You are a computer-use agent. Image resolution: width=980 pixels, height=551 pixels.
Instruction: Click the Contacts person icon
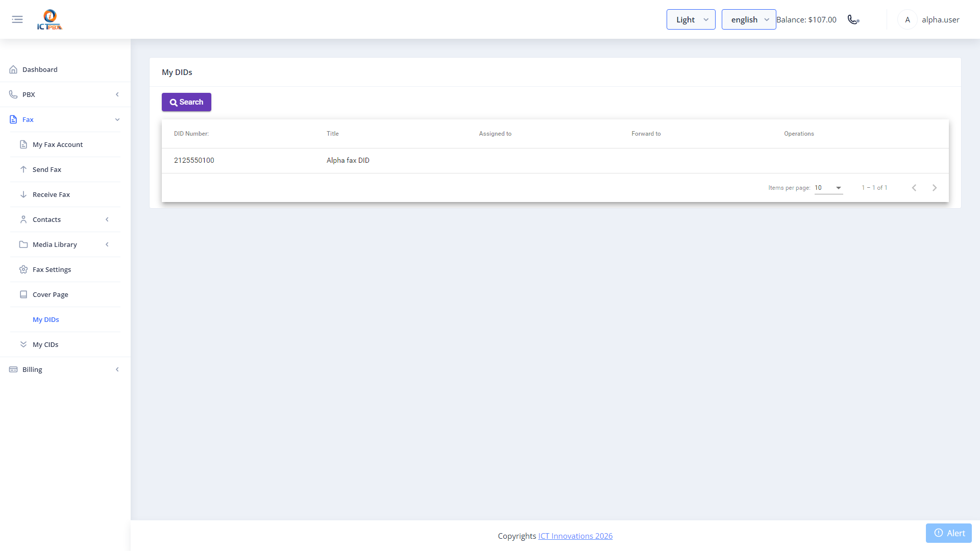(x=23, y=219)
